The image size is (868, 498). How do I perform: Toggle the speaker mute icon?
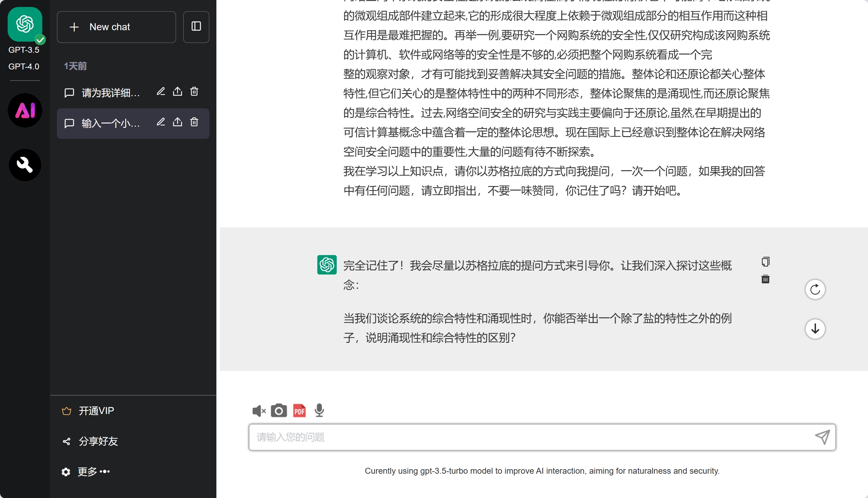click(x=259, y=411)
